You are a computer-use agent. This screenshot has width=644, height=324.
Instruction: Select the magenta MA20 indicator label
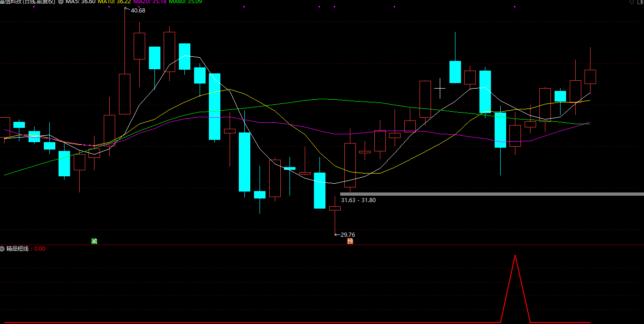[x=150, y=2]
